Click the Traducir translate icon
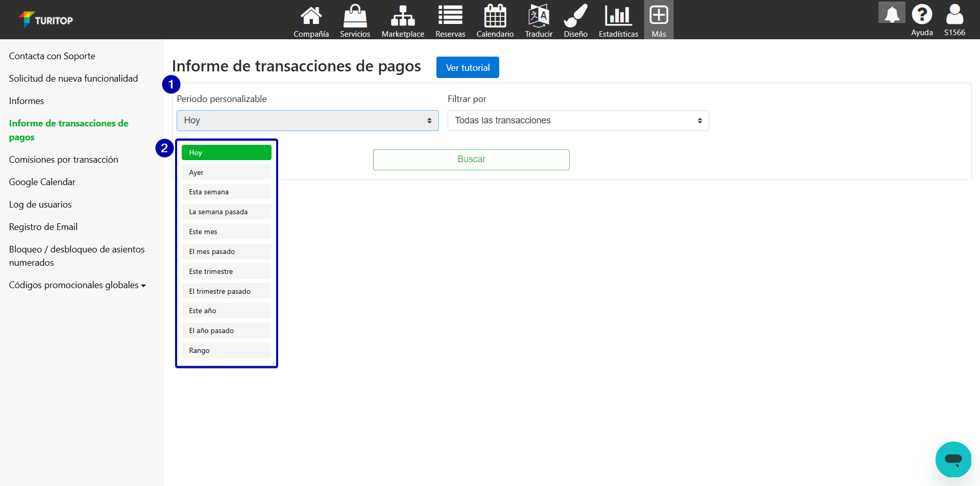 click(x=538, y=16)
